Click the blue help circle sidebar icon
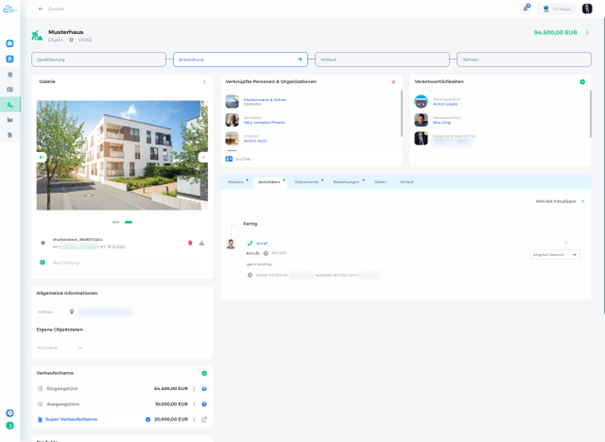This screenshot has height=442, width=605. (10, 413)
